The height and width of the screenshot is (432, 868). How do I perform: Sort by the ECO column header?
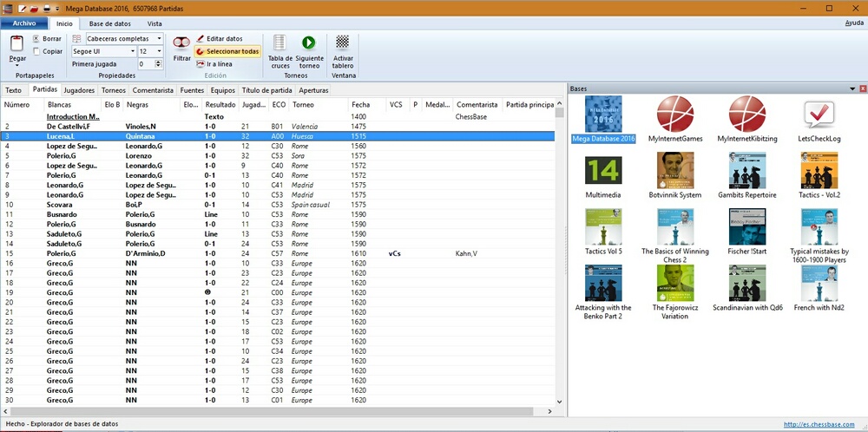[x=279, y=105]
